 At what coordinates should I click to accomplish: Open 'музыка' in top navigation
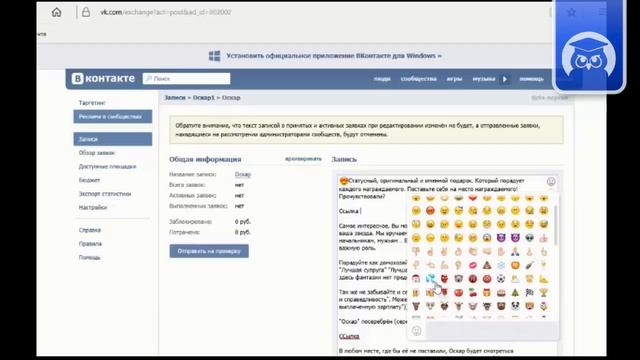[x=484, y=79]
